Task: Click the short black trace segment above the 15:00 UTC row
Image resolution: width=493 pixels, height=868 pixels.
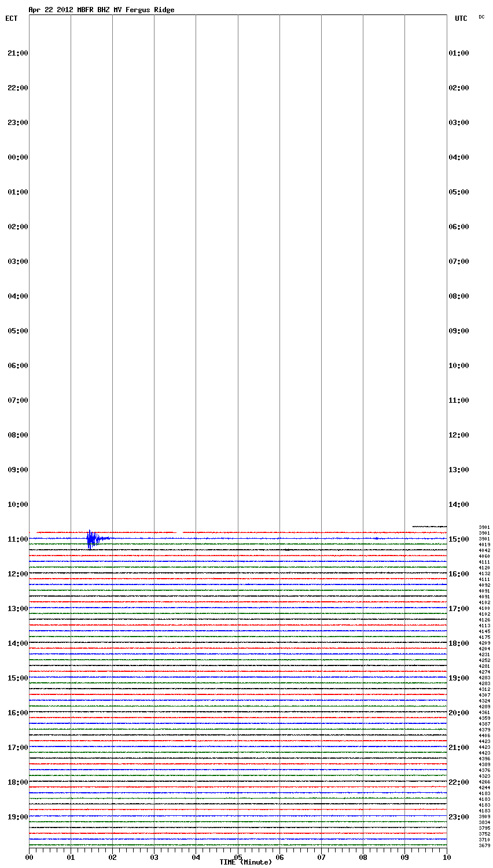Action: 429,527
